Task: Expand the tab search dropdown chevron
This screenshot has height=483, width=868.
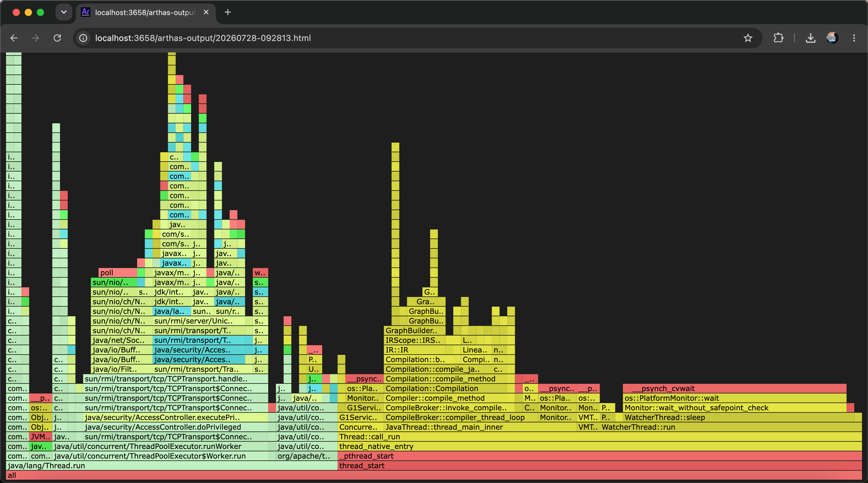Action: [64, 12]
